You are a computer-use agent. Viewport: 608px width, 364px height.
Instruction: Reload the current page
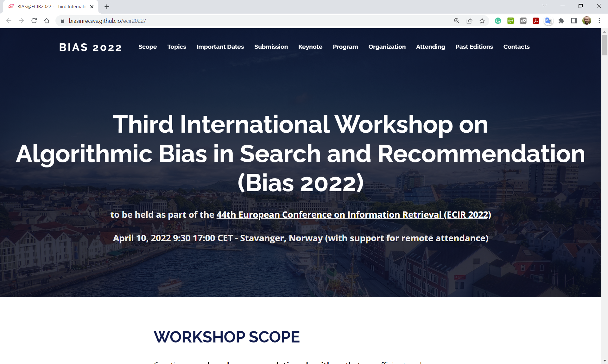point(34,21)
